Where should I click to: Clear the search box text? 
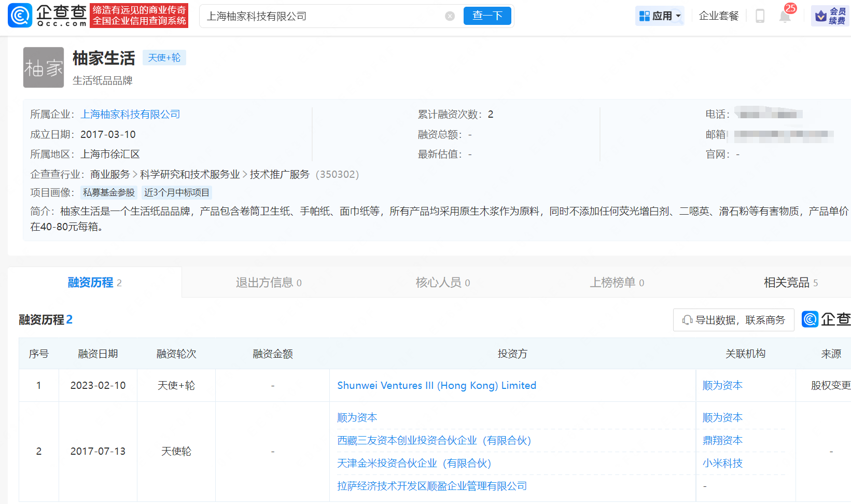pos(450,16)
